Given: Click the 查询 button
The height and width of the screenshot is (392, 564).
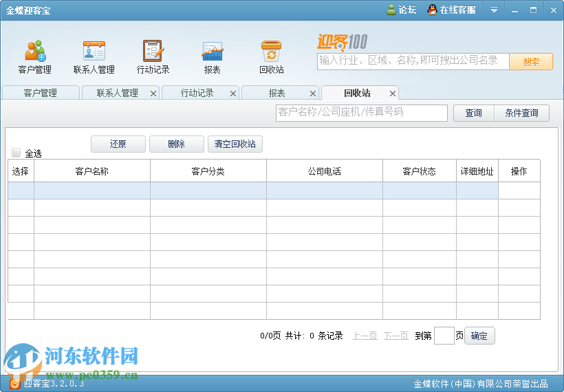Looking at the screenshot, I should pos(474,113).
